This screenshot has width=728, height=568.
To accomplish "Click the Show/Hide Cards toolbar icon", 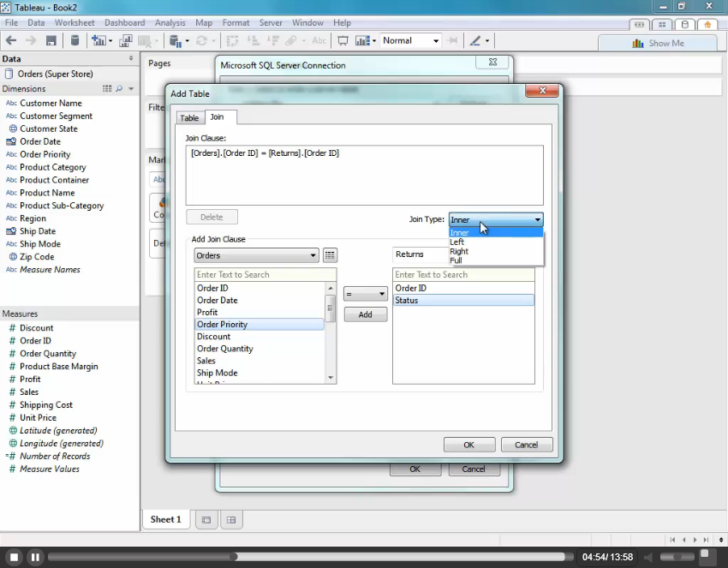I will tap(362, 41).
